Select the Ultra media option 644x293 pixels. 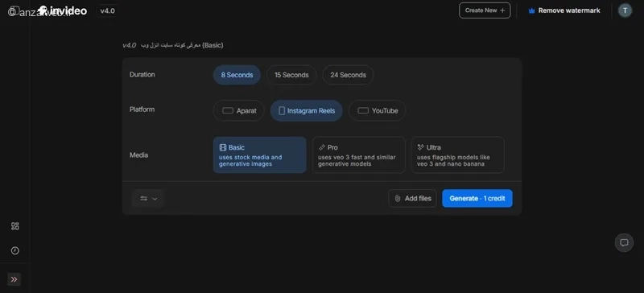point(457,155)
